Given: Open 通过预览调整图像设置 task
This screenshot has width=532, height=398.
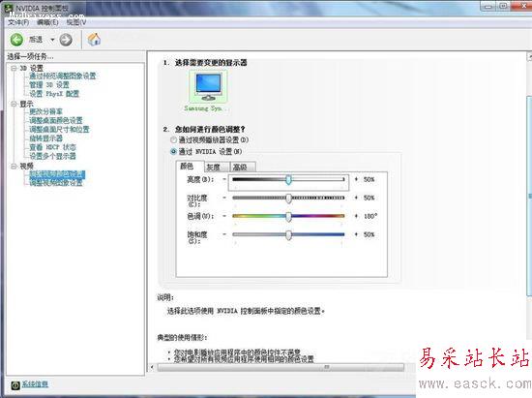Looking at the screenshot, I should 63,77.
